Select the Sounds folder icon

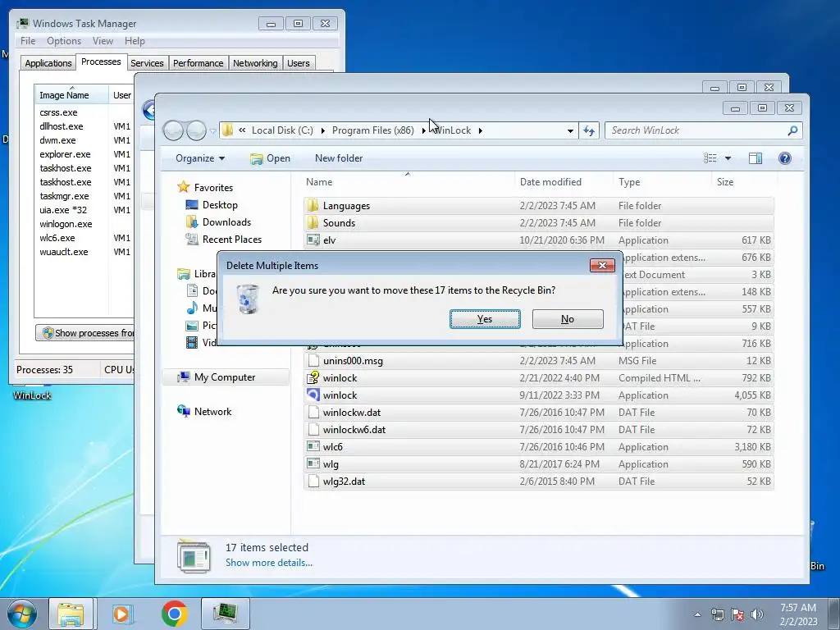pyautogui.click(x=313, y=223)
